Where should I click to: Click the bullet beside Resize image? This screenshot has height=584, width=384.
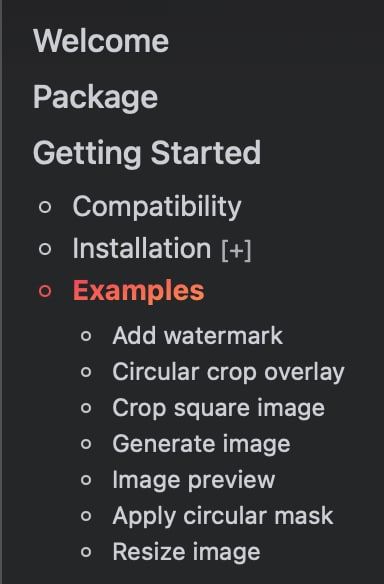(86, 552)
